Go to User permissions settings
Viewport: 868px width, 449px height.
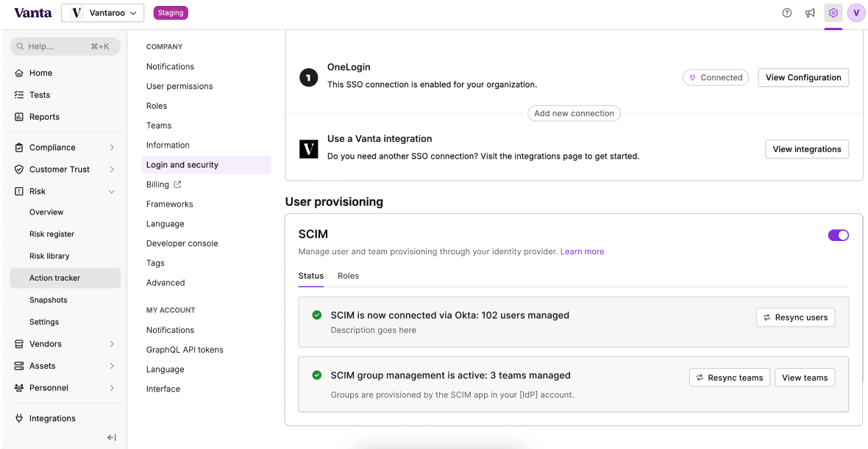point(179,86)
